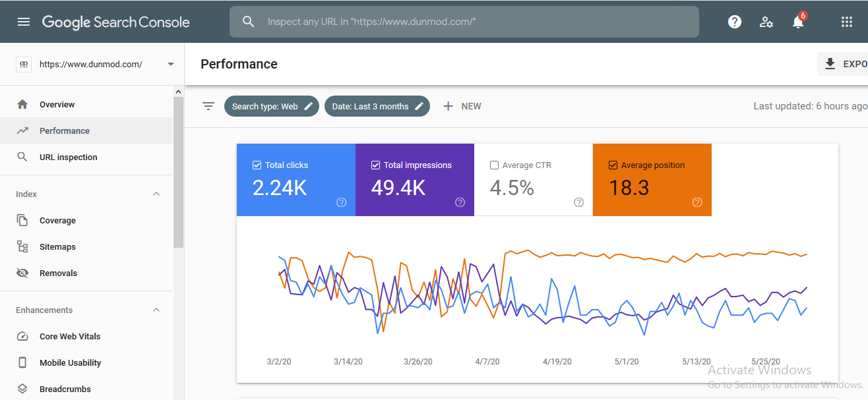
Task: Click the search magnifier icon in URL bar
Action: (x=249, y=22)
